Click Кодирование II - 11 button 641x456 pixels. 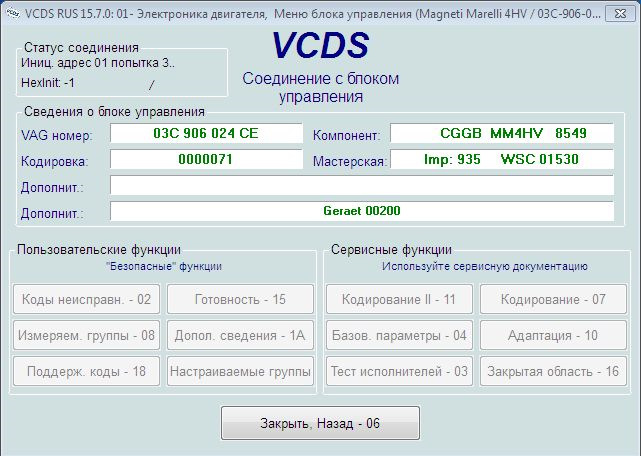(x=399, y=299)
